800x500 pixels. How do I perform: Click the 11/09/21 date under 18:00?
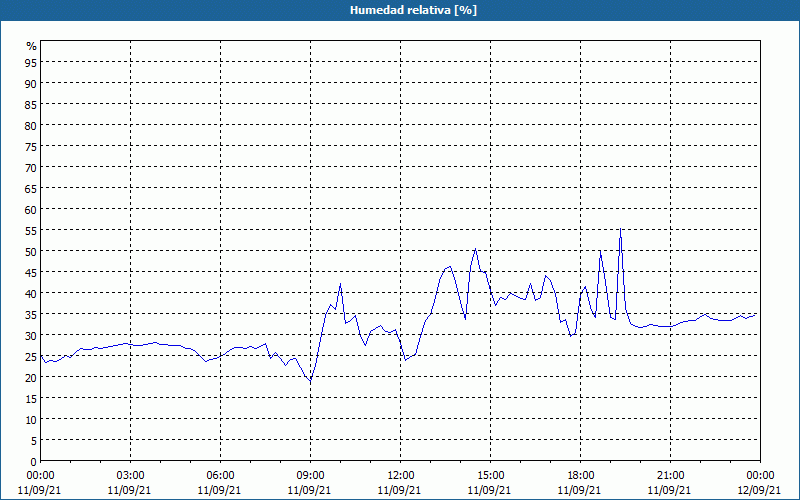point(580,490)
